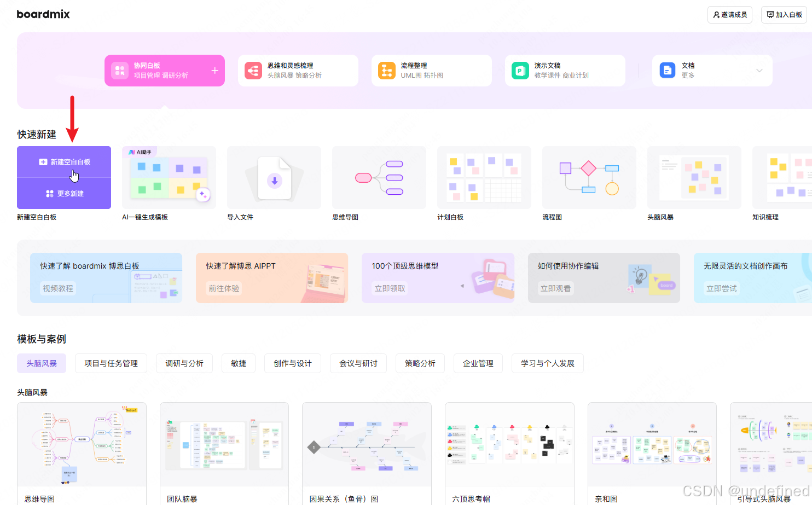
Task: Click the AI助手 tag label
Action: pyautogui.click(x=141, y=152)
